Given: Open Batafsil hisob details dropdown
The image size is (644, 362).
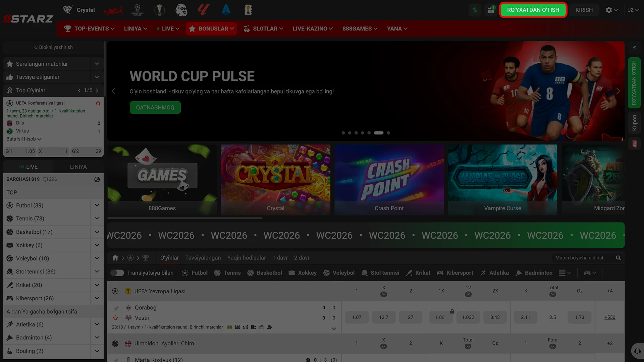Looking at the screenshot, I should click(x=24, y=139).
